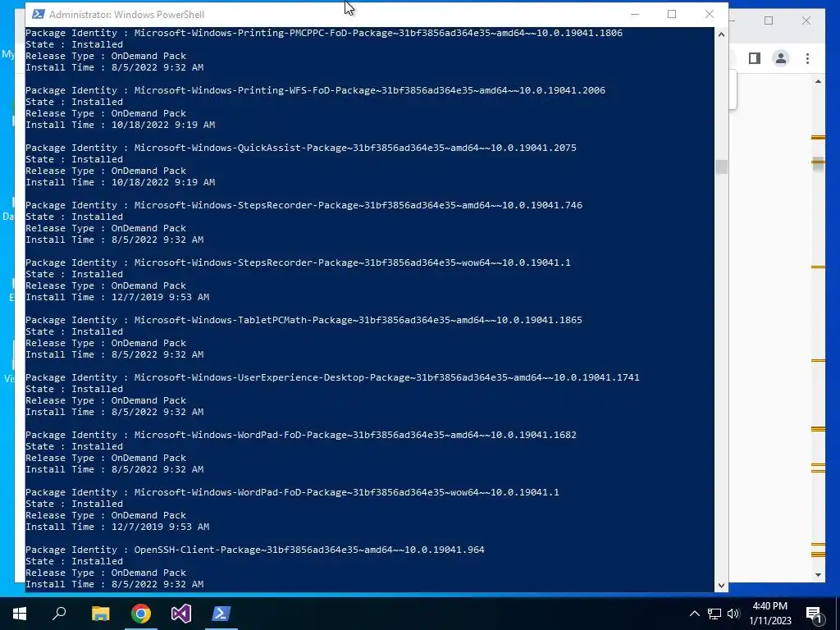This screenshot has height=630, width=840.
Task: Close the PowerShell window
Action: point(710,15)
